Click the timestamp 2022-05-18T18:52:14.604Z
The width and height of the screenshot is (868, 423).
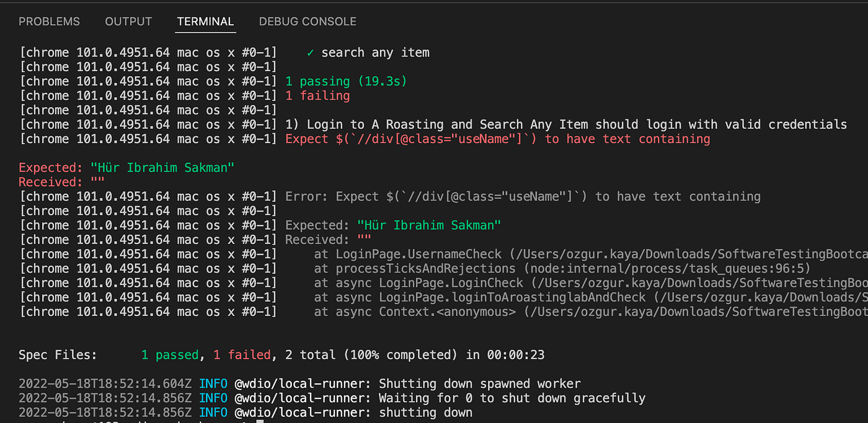(x=105, y=383)
